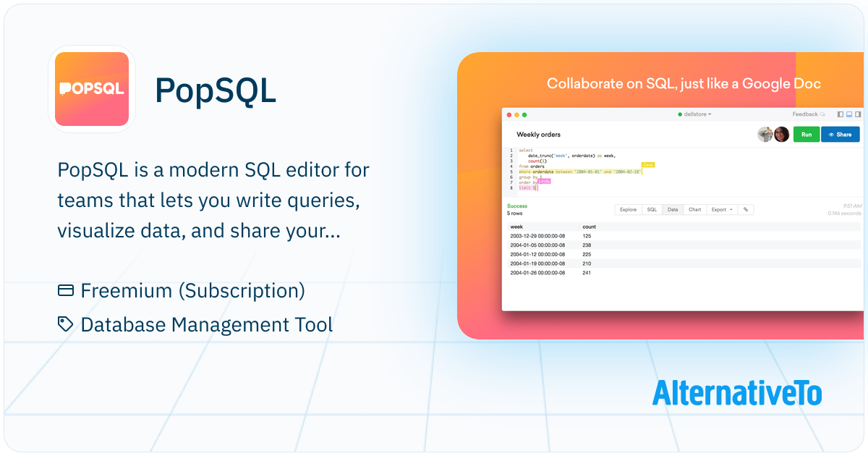
Task: Click the AlternativeTo logo
Action: click(x=737, y=392)
